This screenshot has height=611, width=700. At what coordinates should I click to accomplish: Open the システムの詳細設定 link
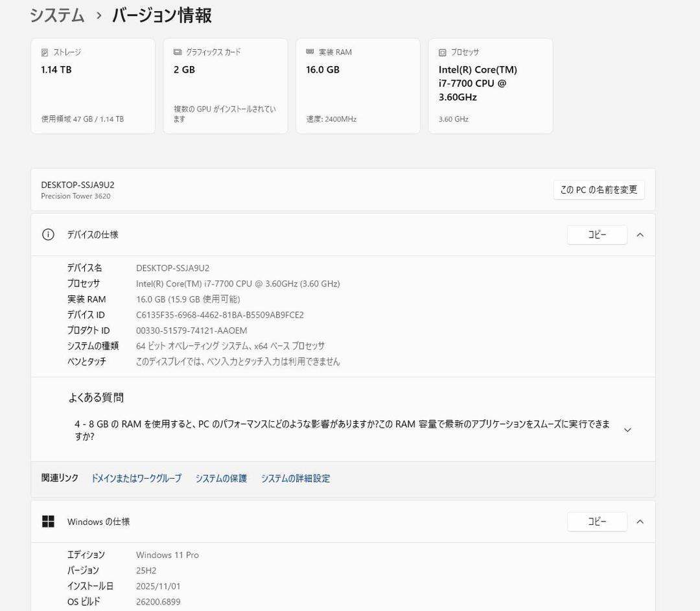coord(295,478)
